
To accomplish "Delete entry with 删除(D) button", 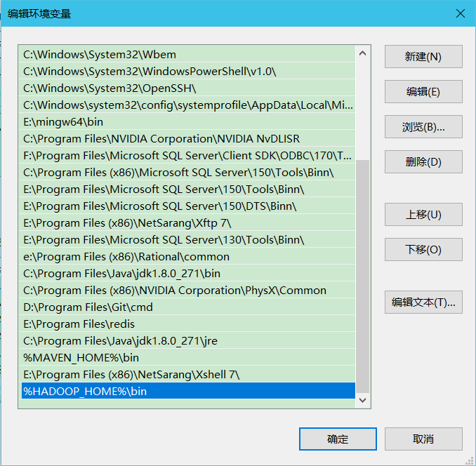I will click(x=423, y=161).
